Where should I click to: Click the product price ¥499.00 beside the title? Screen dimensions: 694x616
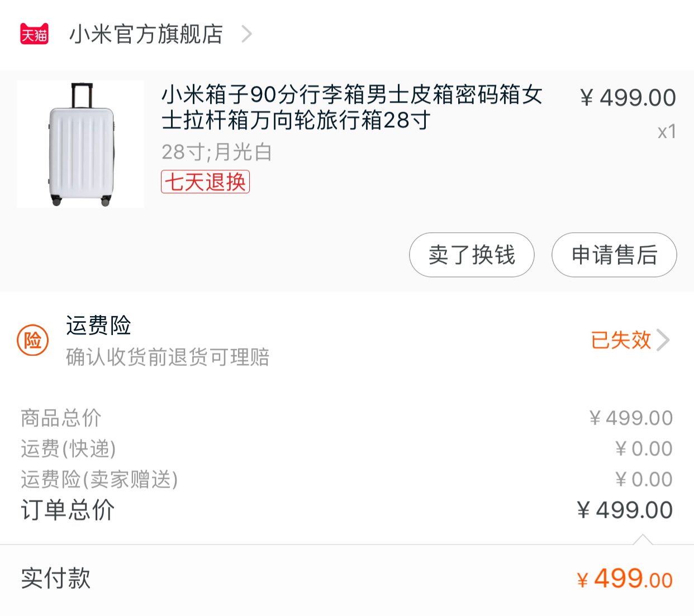pos(628,98)
